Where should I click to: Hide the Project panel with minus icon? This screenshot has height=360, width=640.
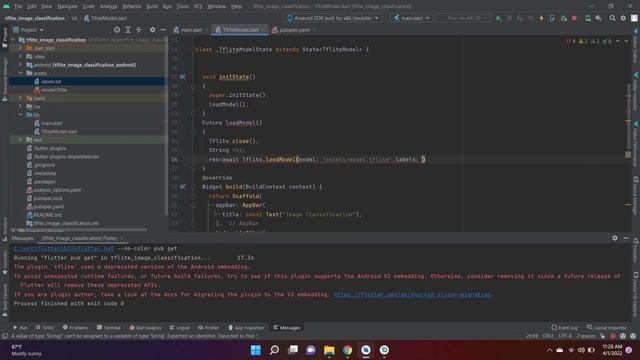click(163, 30)
